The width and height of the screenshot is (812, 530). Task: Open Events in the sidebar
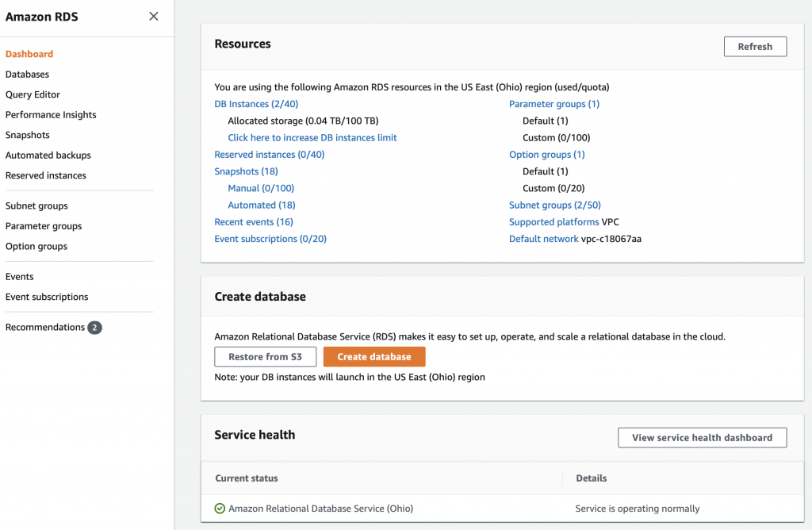(x=19, y=277)
